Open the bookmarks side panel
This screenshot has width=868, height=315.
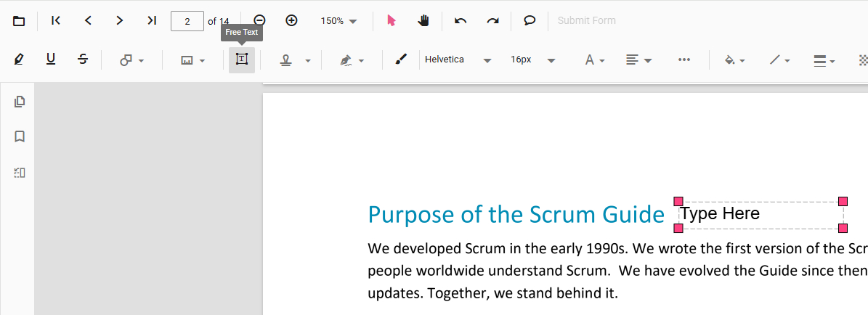click(20, 136)
